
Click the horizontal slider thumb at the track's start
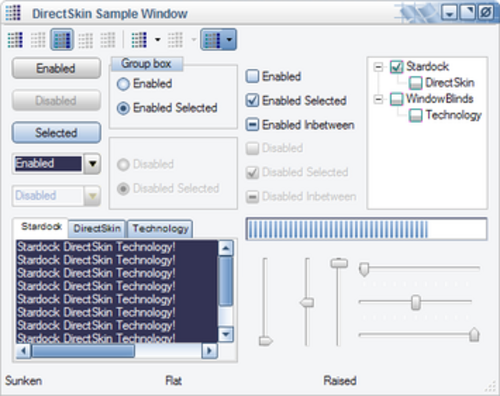click(x=364, y=269)
